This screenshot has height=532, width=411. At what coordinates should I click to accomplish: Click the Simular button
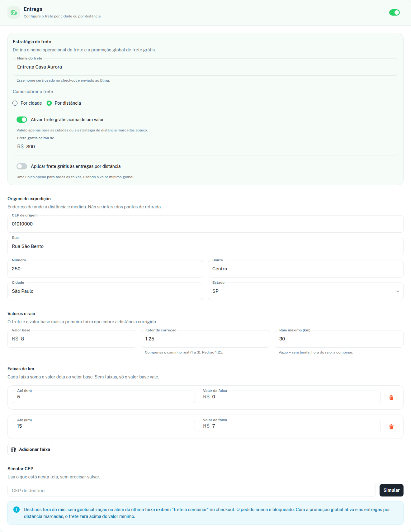point(391,490)
